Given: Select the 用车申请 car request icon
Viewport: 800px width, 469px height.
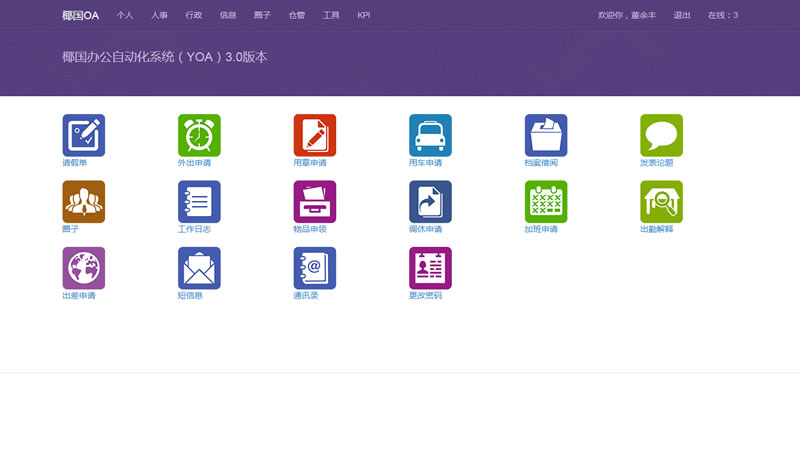Looking at the screenshot, I should tap(430, 135).
